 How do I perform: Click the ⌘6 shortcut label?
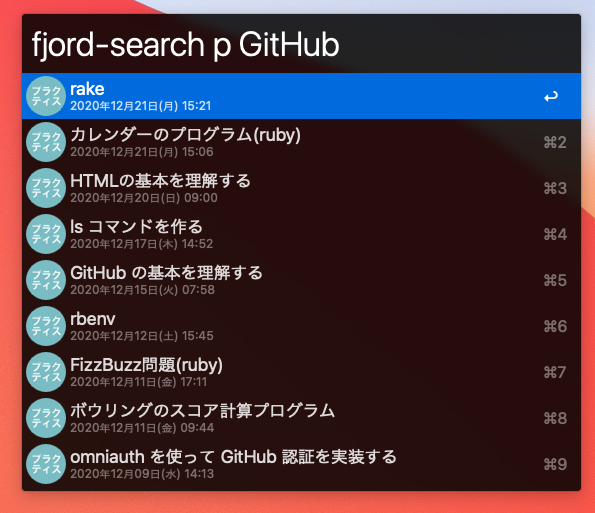[x=555, y=326]
